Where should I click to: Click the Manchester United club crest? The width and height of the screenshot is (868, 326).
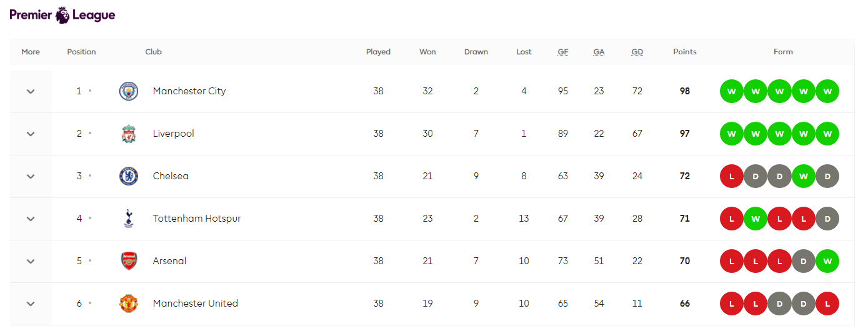129,304
